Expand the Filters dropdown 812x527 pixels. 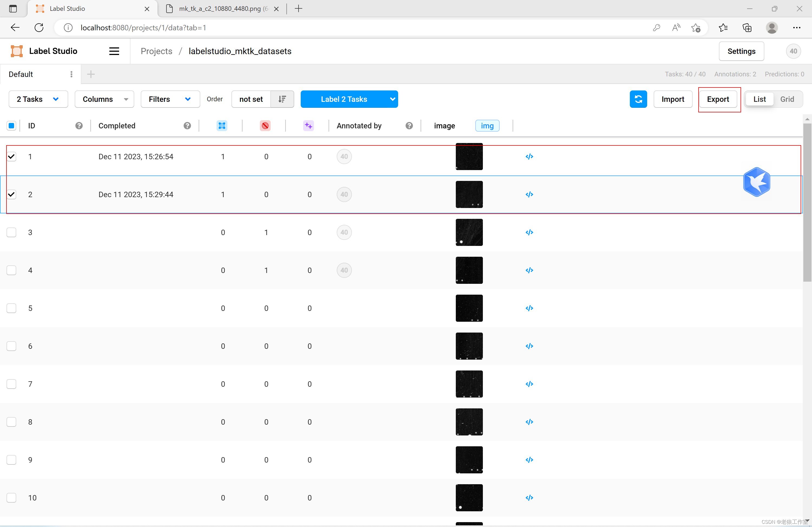tap(170, 99)
